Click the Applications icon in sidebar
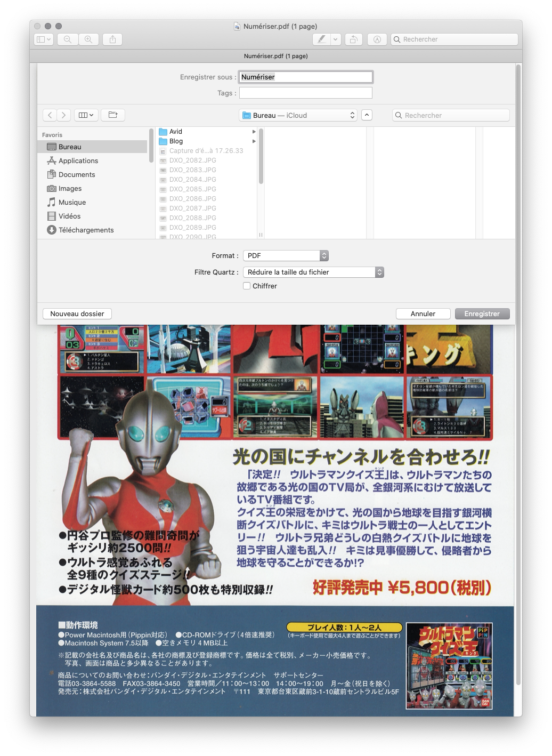 tap(52, 160)
